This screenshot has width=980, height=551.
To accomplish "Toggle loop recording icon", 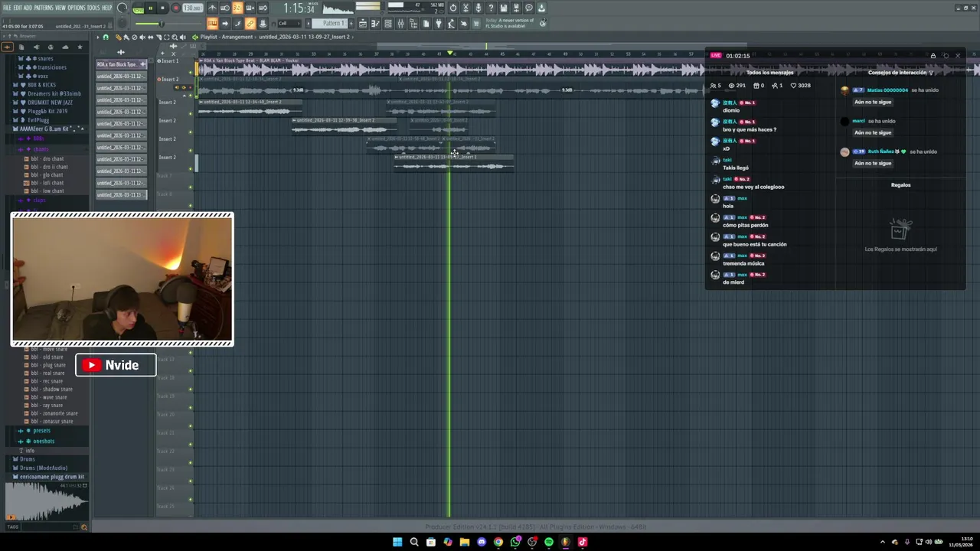I will (x=263, y=8).
